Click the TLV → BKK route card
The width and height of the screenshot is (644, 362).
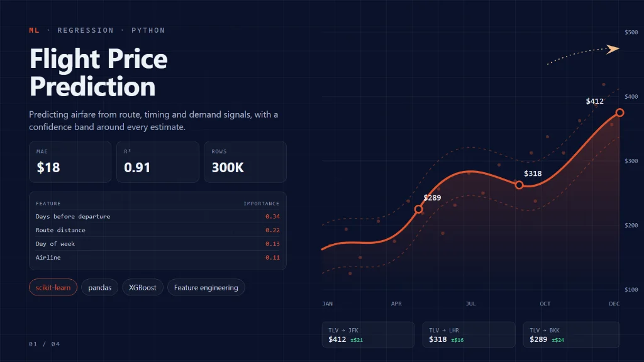click(x=571, y=334)
